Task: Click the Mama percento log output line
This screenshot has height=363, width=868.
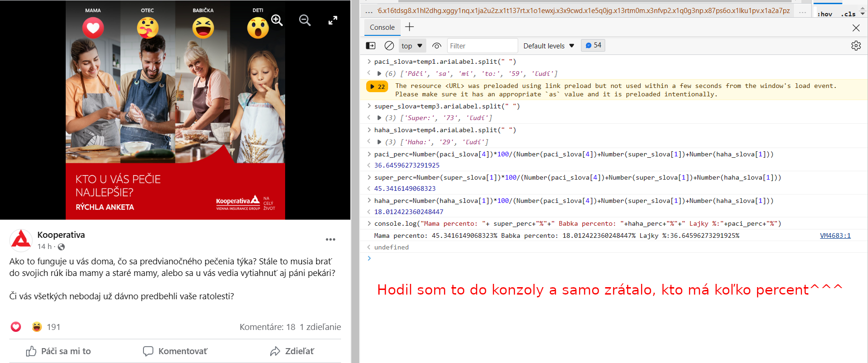Action: 557,235
